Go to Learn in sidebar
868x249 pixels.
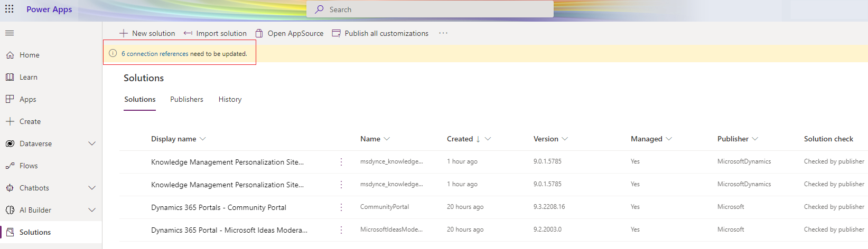click(x=29, y=77)
